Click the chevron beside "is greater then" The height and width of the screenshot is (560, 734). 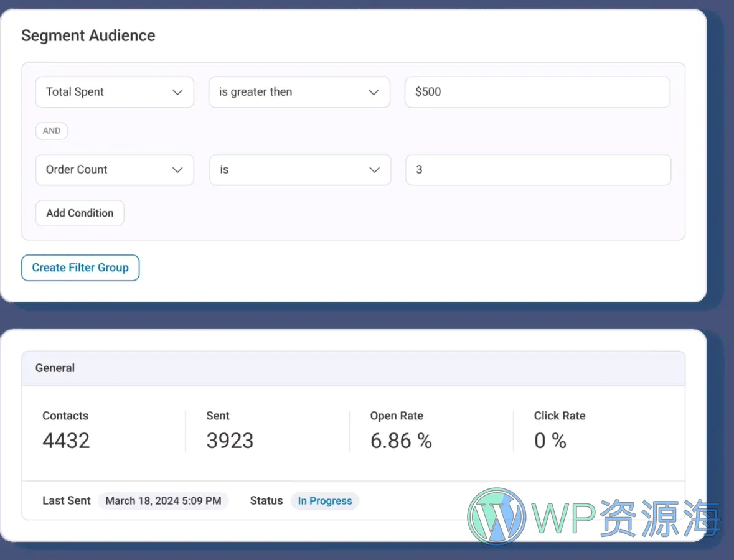374,91
